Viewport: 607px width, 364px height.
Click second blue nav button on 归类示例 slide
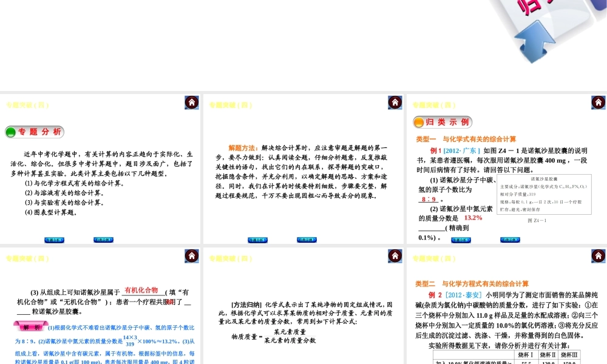pos(510,240)
